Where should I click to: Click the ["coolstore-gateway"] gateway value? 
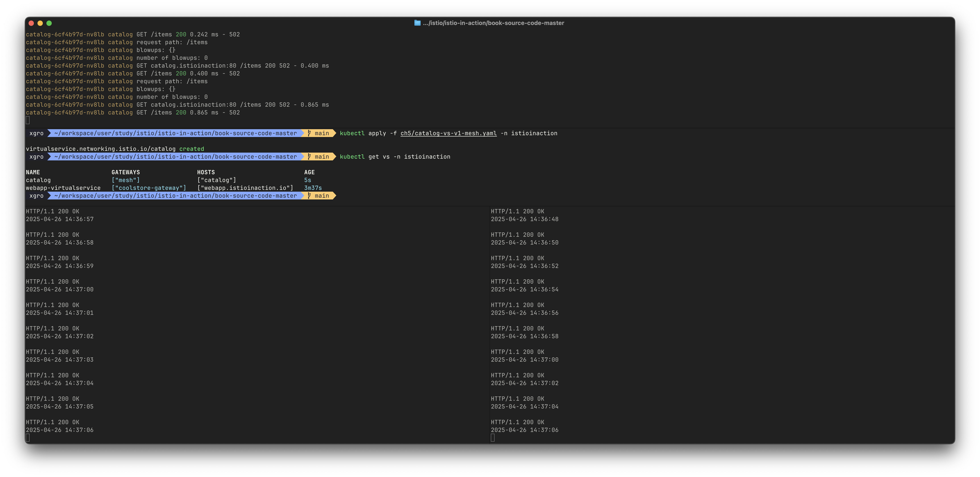click(x=149, y=188)
